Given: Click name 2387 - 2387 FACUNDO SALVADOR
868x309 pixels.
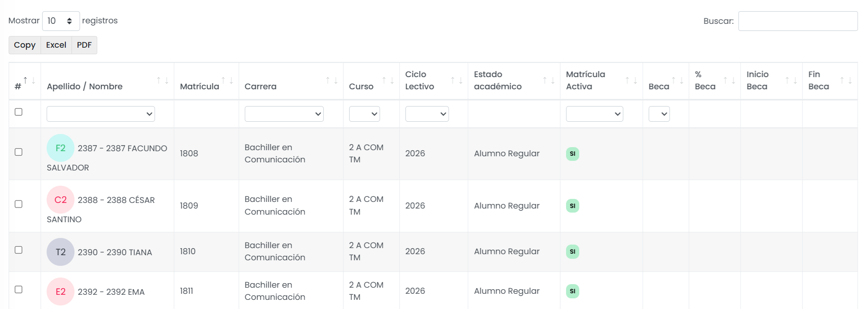Looking at the screenshot, I should (x=107, y=158).
